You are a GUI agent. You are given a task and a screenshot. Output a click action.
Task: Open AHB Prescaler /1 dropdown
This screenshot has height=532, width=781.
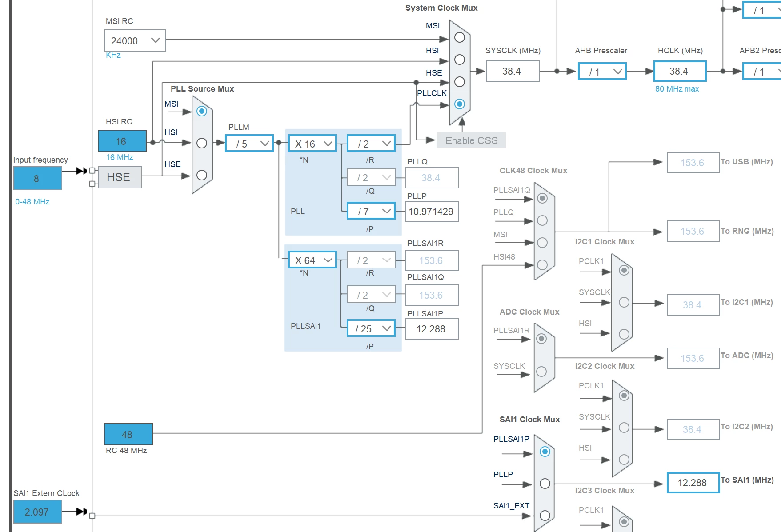(x=602, y=71)
